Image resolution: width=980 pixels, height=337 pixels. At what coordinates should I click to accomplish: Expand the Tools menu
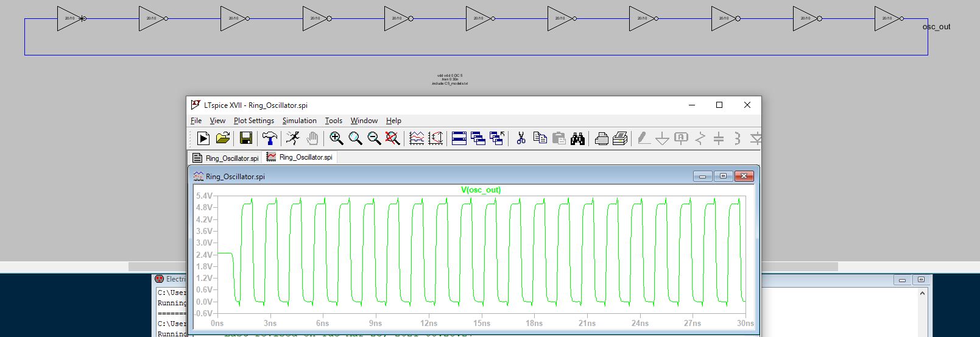(x=333, y=121)
